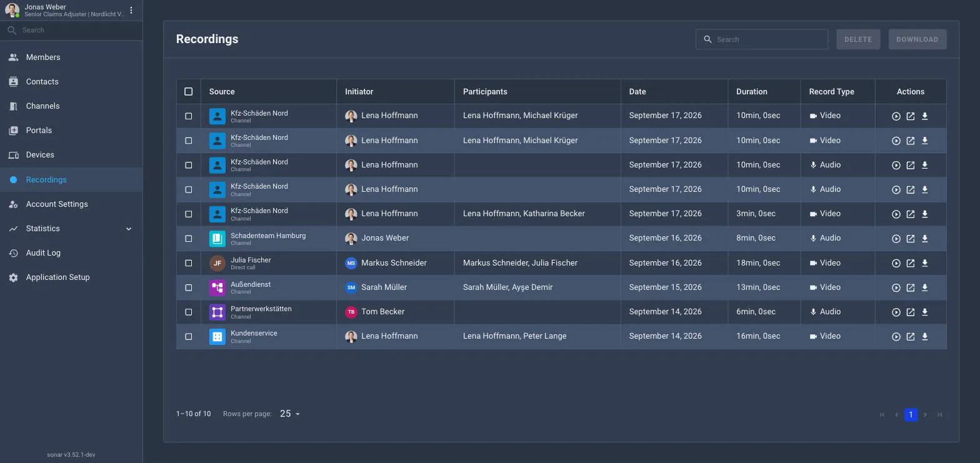Screen dimensions: 980x463
Task: Open the Audit Log page
Action: coord(71,253)
